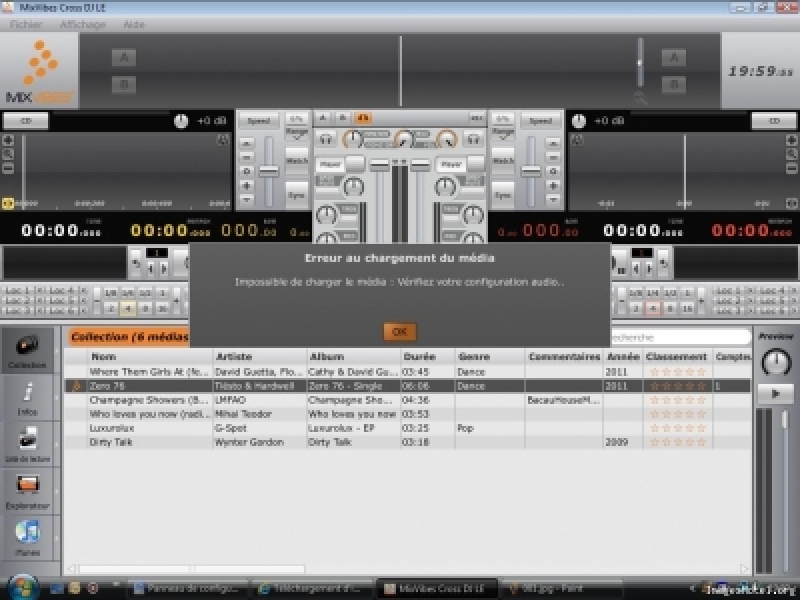Click the Recherche search field
Screen dimensions: 800x600
point(681,337)
